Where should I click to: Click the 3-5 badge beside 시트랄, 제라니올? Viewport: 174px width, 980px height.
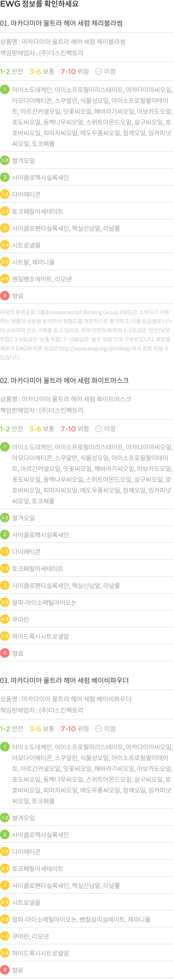point(5,262)
